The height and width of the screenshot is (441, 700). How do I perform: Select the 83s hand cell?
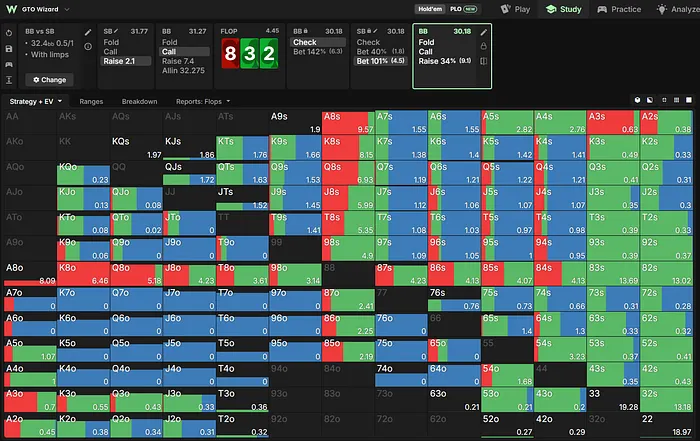pos(613,274)
